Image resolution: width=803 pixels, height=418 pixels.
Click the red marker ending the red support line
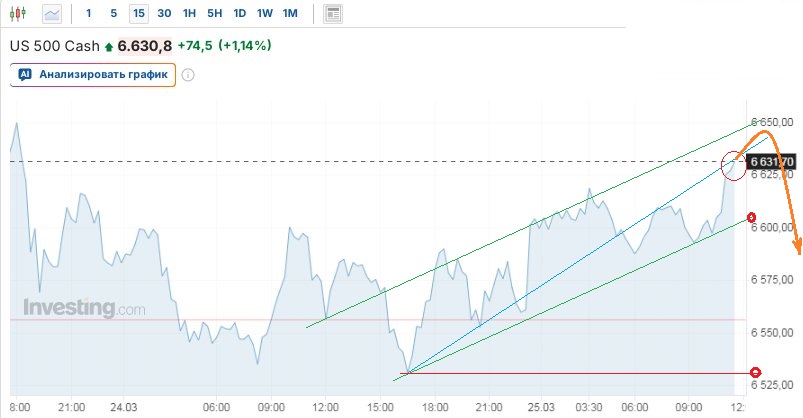tap(754, 373)
